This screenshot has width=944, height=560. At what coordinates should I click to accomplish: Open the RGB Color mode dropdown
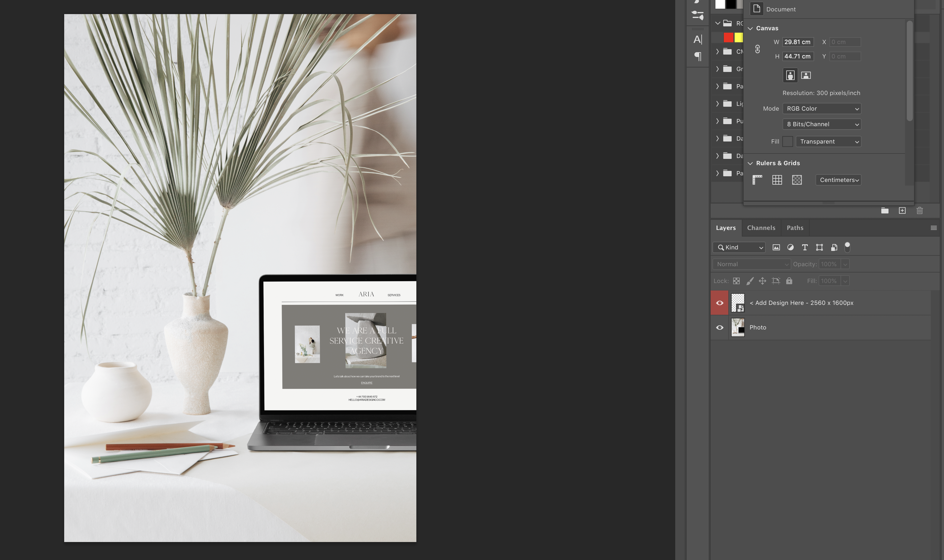822,109
